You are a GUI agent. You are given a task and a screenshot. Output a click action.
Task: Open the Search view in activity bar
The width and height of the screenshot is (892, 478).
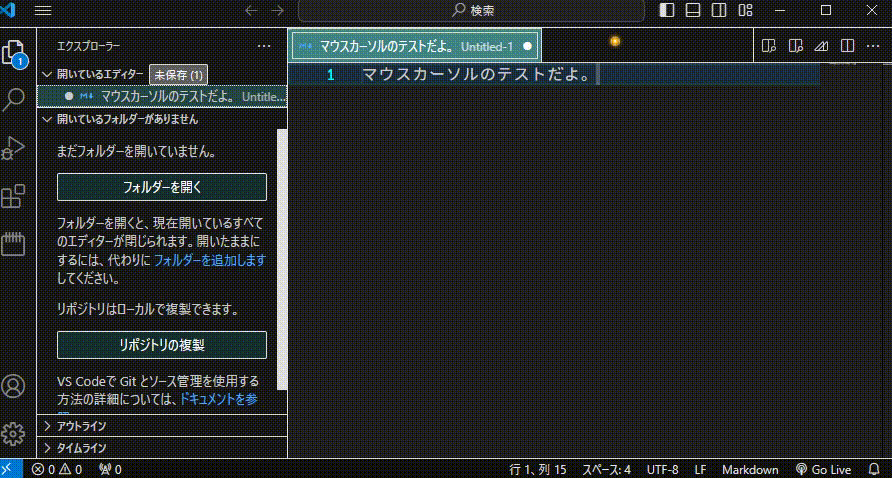pyautogui.click(x=14, y=100)
